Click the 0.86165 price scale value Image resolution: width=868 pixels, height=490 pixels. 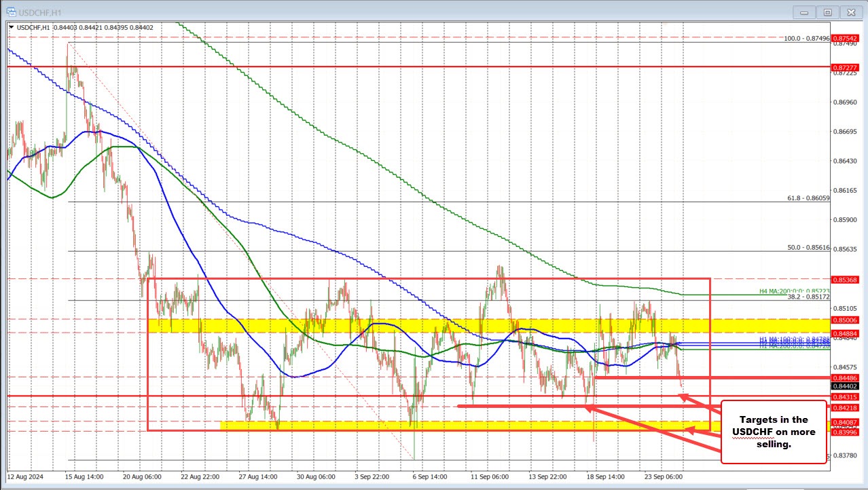point(846,191)
